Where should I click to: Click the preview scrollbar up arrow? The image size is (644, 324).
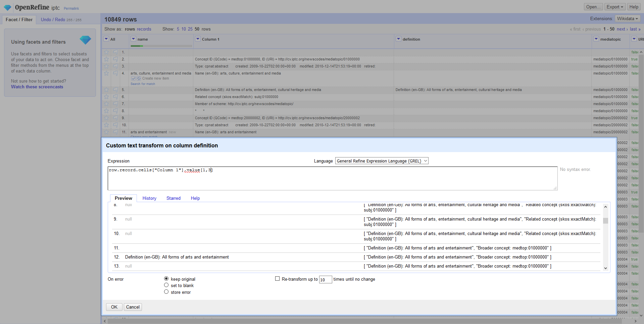(x=605, y=207)
